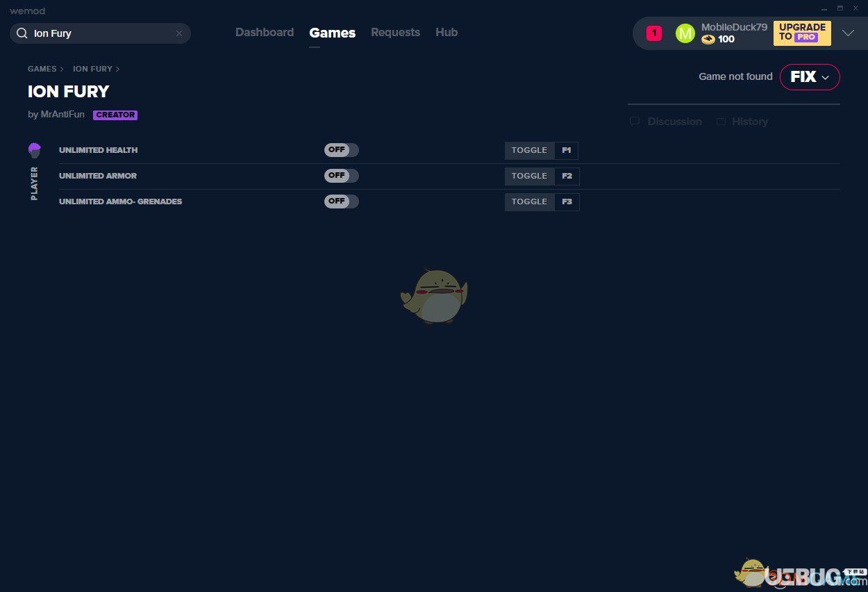Click the purple Player category icon

(x=35, y=150)
